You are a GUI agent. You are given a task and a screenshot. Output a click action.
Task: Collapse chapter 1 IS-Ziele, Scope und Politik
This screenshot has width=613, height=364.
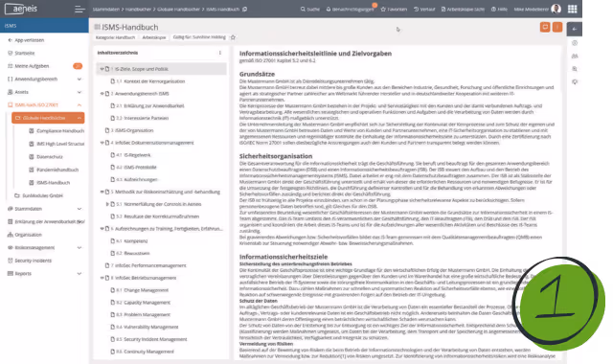(102, 69)
